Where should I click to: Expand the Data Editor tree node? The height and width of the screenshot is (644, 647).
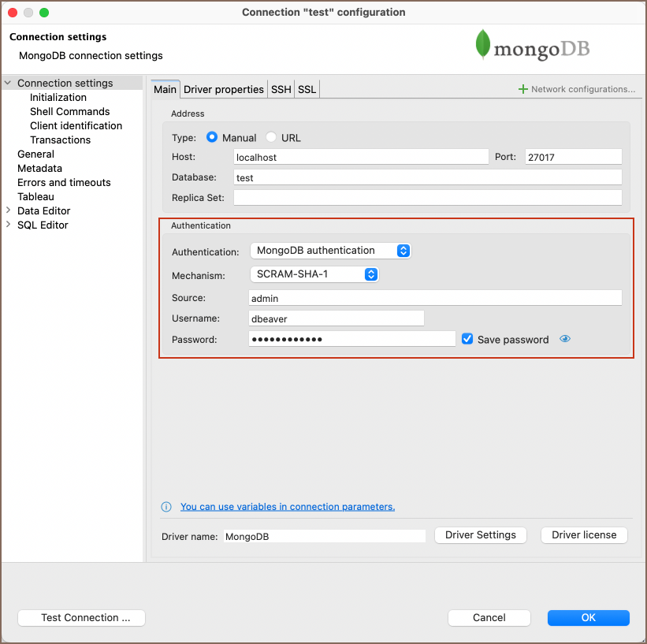tap(8, 210)
